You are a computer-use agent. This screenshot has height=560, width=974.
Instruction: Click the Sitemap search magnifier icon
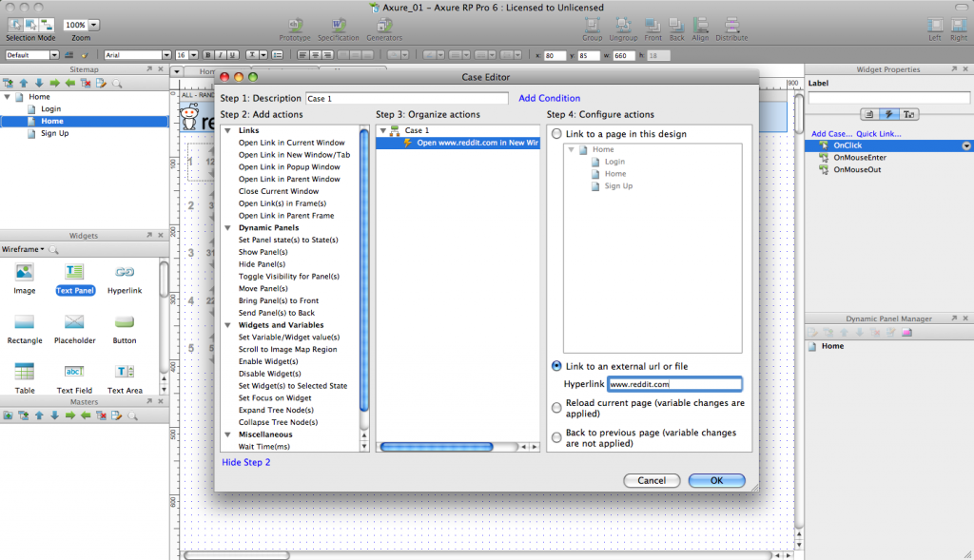coord(117,83)
